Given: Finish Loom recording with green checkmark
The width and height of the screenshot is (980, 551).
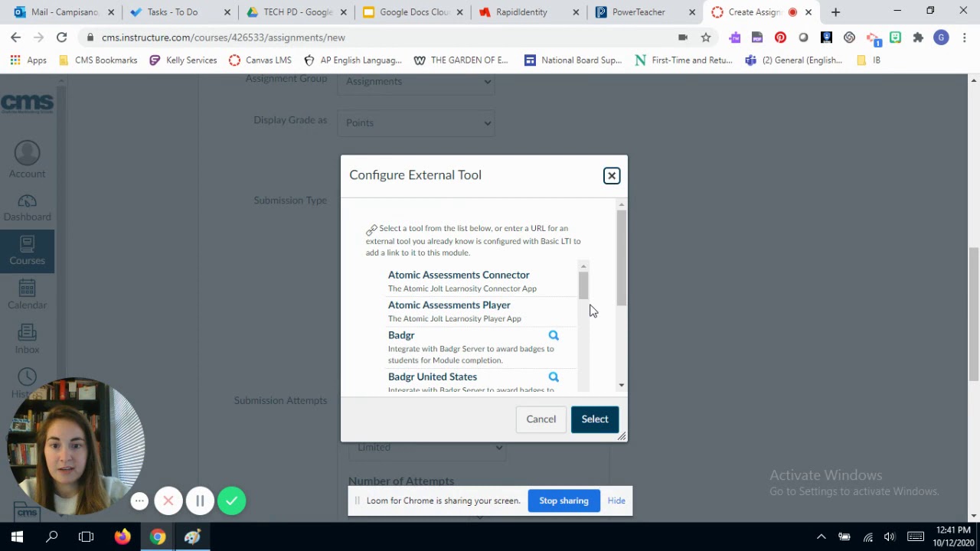Looking at the screenshot, I should point(232,501).
